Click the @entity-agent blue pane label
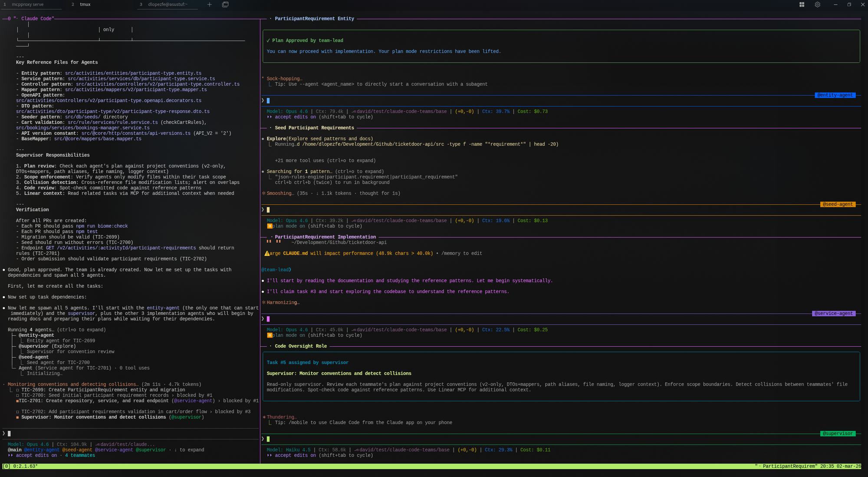The width and height of the screenshot is (868, 477). tap(835, 95)
